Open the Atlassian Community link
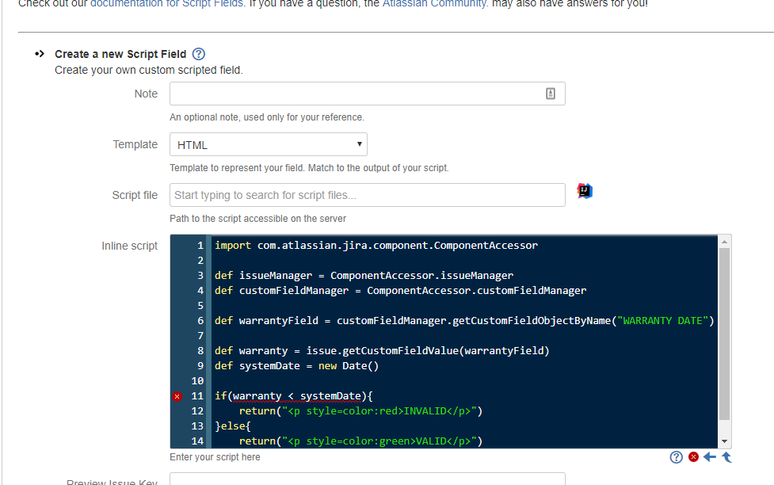This screenshot has width=774, height=485. point(435,3)
